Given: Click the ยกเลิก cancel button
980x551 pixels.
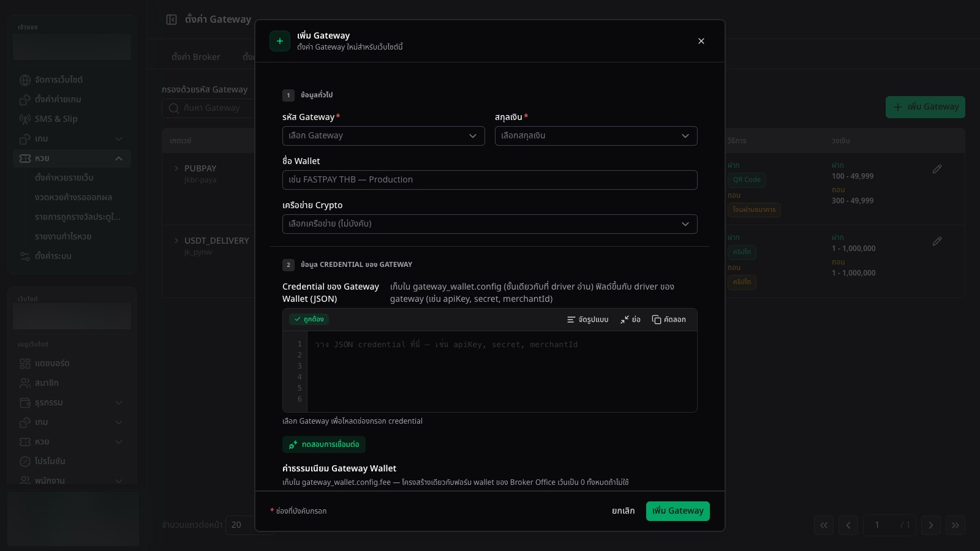Looking at the screenshot, I should tap(624, 511).
